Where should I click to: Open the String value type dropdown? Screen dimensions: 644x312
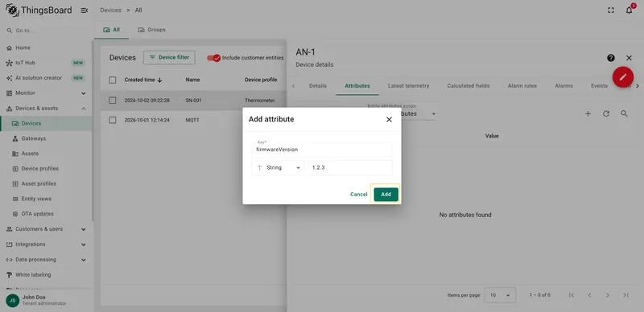(x=278, y=167)
